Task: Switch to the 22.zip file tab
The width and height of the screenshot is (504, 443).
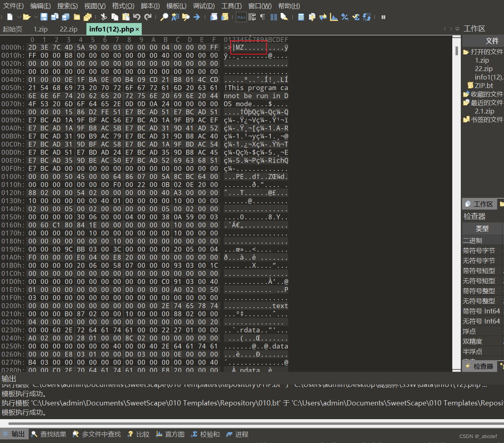Action: coord(69,29)
